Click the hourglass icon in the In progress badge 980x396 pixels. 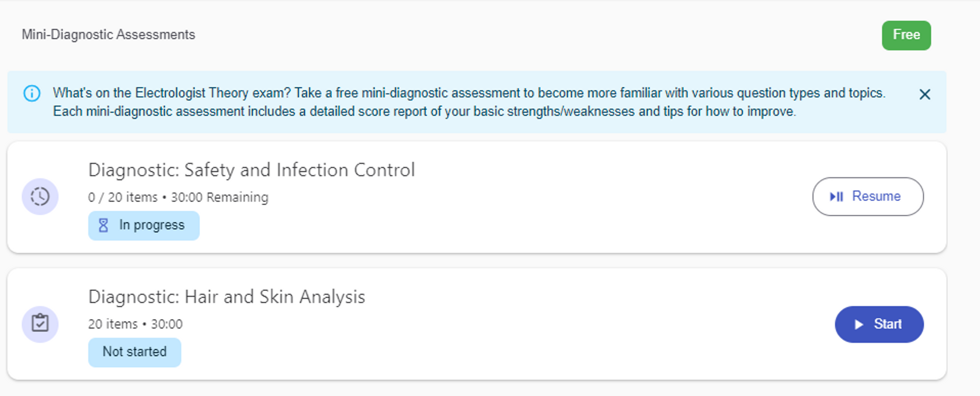pos(103,225)
